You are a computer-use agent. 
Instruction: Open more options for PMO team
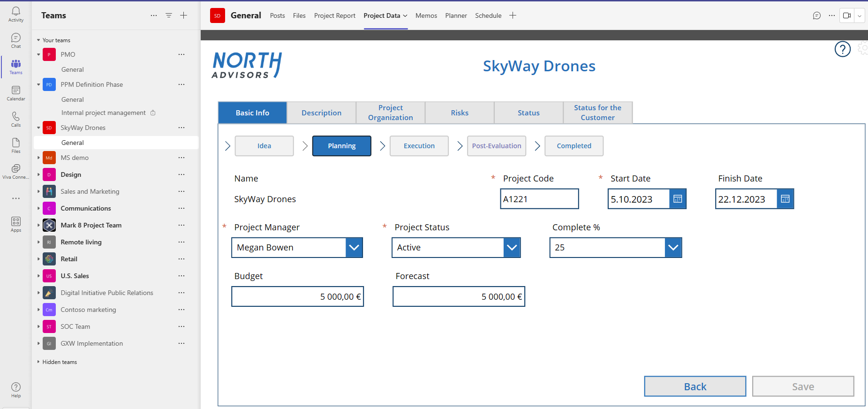(x=181, y=54)
